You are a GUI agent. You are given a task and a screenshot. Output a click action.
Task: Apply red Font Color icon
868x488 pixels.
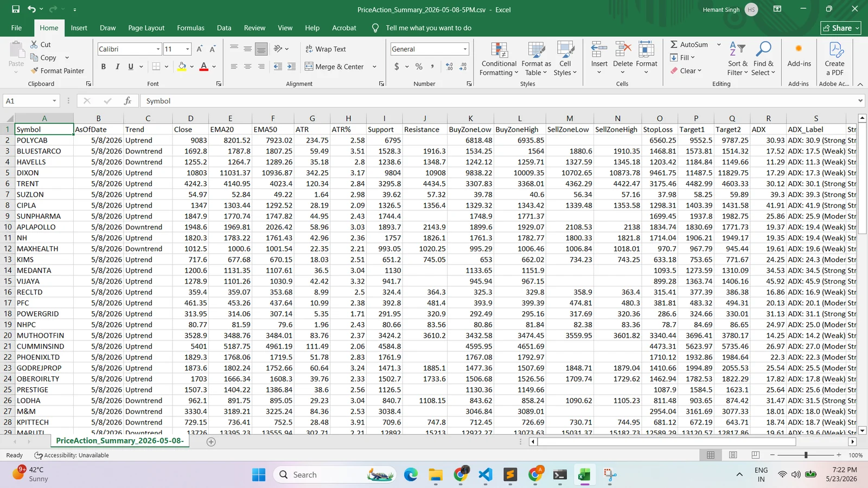pyautogui.click(x=204, y=66)
